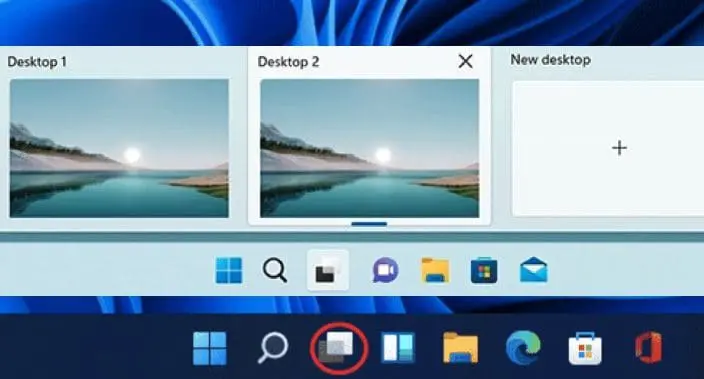Open Microsoft Store on dark taskbar
704x379 pixels.
[x=585, y=348]
